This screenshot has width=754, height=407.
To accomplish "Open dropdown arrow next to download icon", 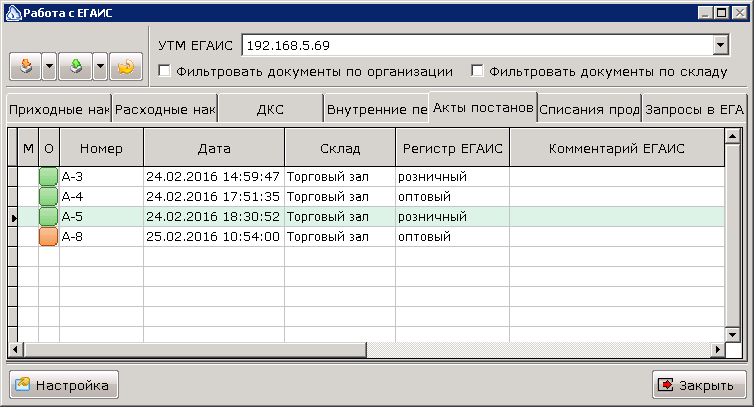I will [50, 66].
